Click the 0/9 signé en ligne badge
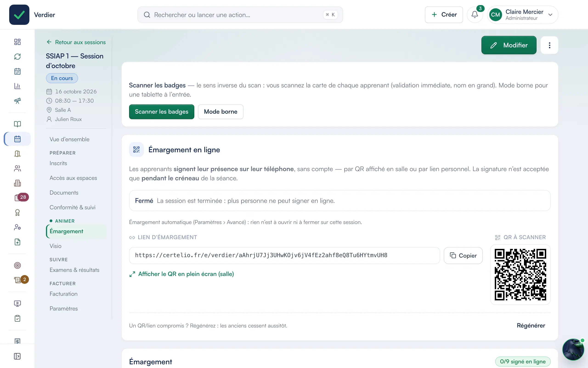The width and height of the screenshot is (588, 368). click(523, 362)
